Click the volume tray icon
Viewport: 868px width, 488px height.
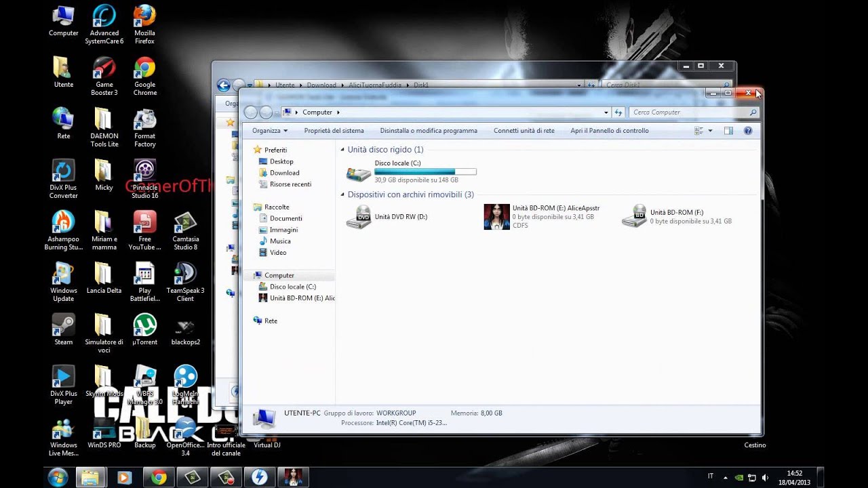coord(766,477)
